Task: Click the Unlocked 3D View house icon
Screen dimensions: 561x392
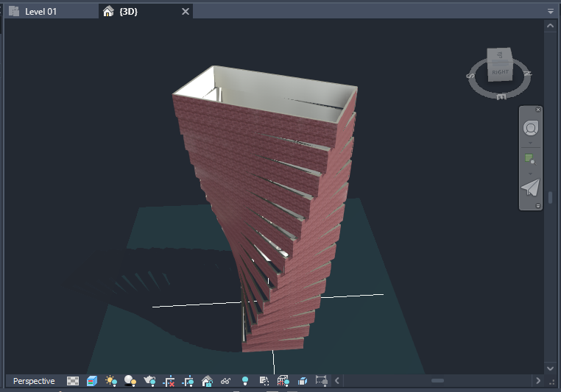Action: coord(207,381)
